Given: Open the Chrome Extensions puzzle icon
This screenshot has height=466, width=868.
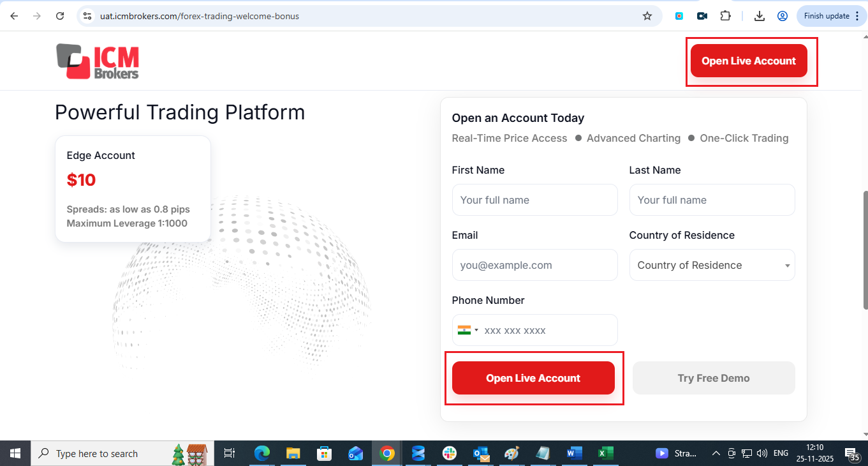Looking at the screenshot, I should [x=725, y=16].
